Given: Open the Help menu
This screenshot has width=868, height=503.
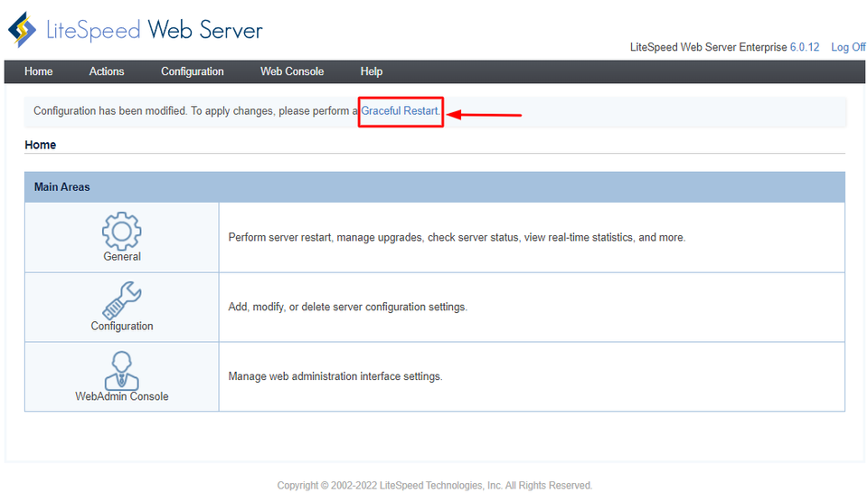Looking at the screenshot, I should [x=371, y=71].
